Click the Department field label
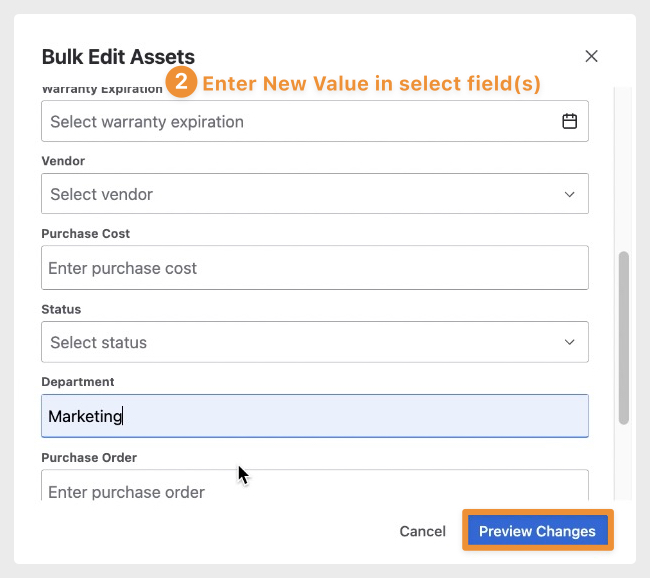The height and width of the screenshot is (578, 650). pos(78,382)
